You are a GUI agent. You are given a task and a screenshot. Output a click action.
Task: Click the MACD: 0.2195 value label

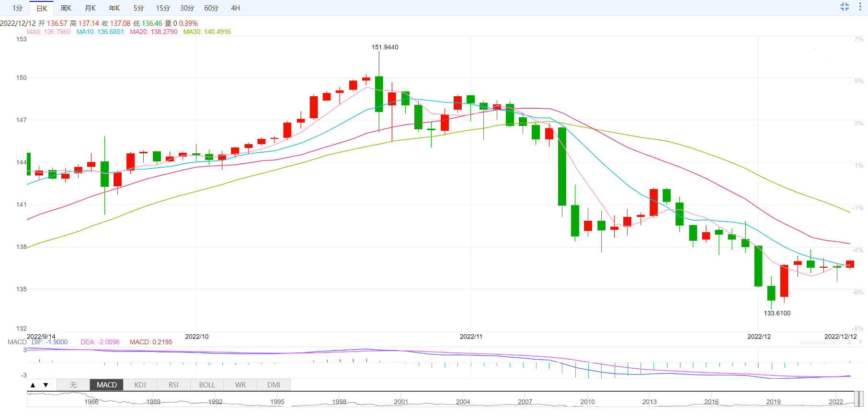click(151, 342)
